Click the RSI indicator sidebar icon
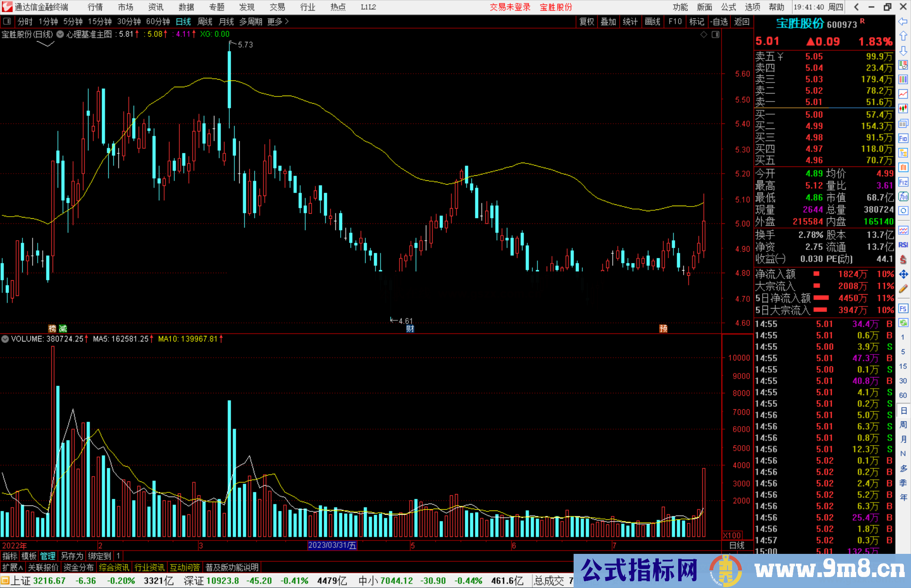 (903, 245)
